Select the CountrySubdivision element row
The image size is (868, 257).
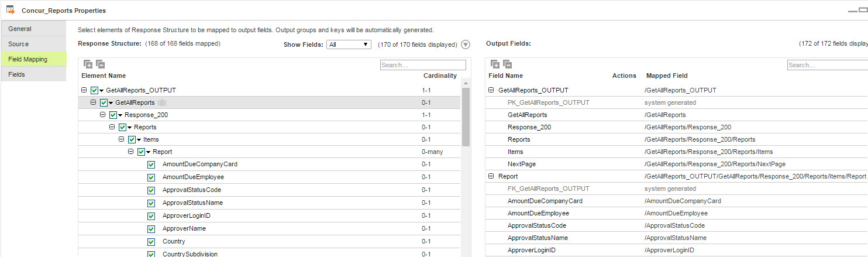pos(270,253)
